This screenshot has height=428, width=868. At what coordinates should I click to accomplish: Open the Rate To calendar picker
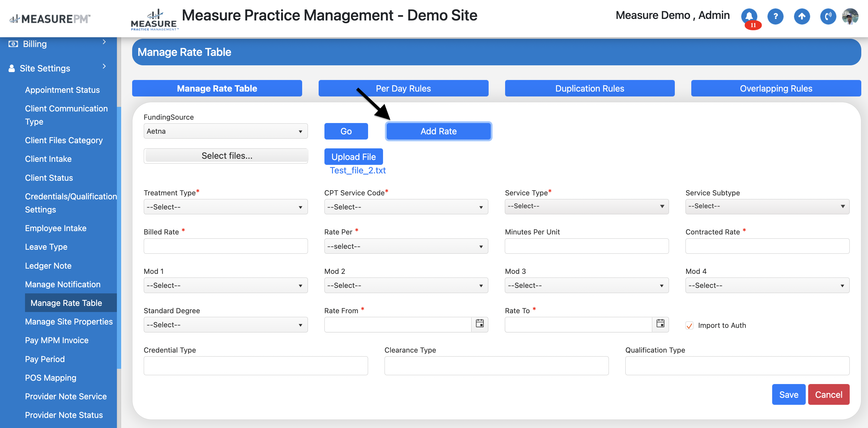point(660,324)
